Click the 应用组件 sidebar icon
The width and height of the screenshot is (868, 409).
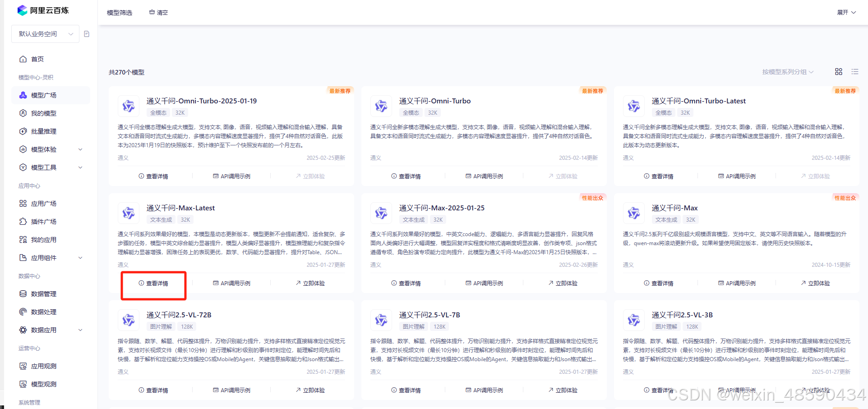click(x=23, y=258)
